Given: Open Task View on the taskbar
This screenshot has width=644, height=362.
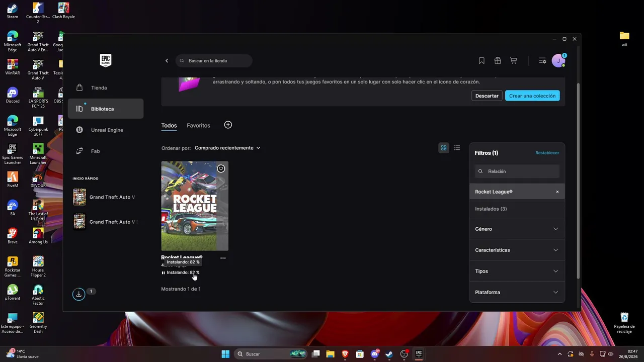Looking at the screenshot, I should tap(316, 354).
